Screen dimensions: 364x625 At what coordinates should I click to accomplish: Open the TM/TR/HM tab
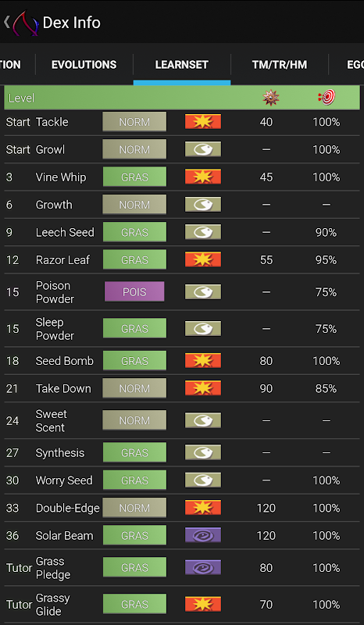click(280, 65)
